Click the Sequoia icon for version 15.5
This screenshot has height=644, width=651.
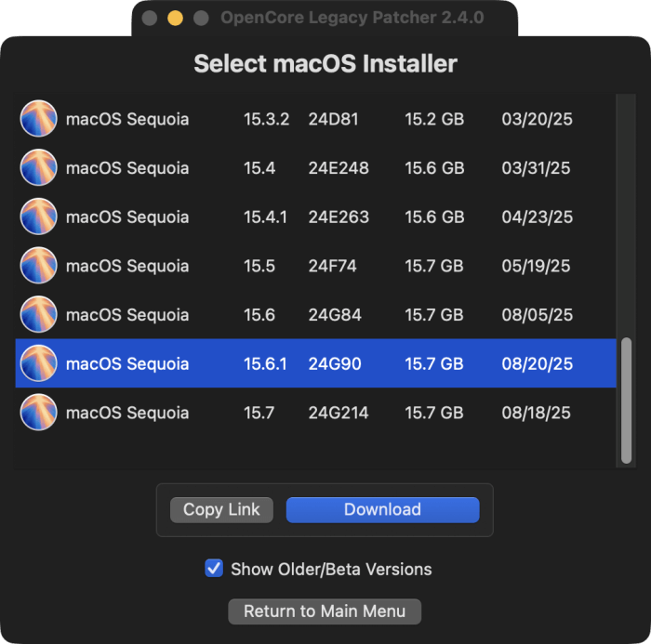[x=39, y=266]
